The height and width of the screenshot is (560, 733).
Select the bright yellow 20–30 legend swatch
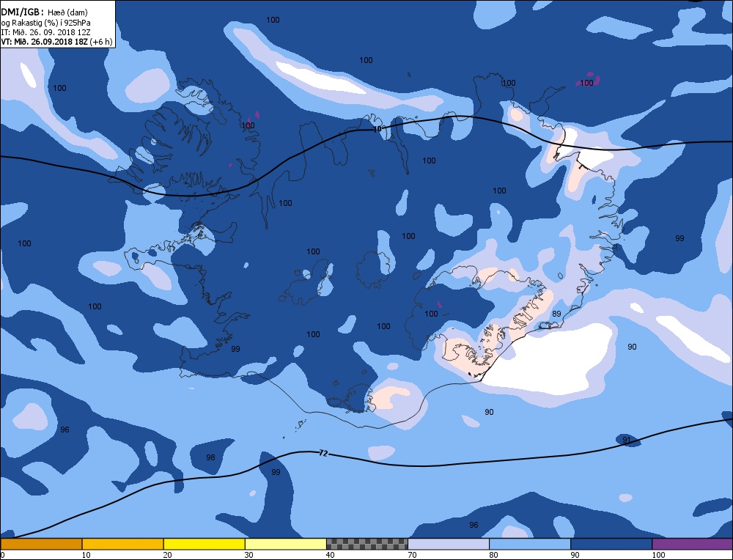click(x=204, y=544)
